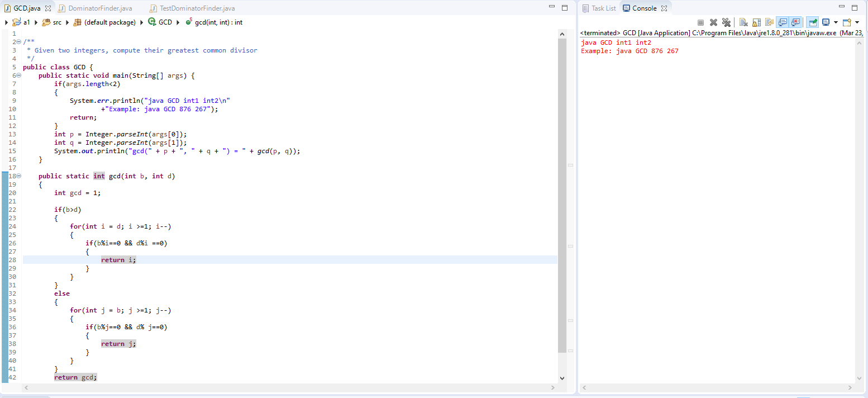Click editor scrollbar up arrow

562,34
